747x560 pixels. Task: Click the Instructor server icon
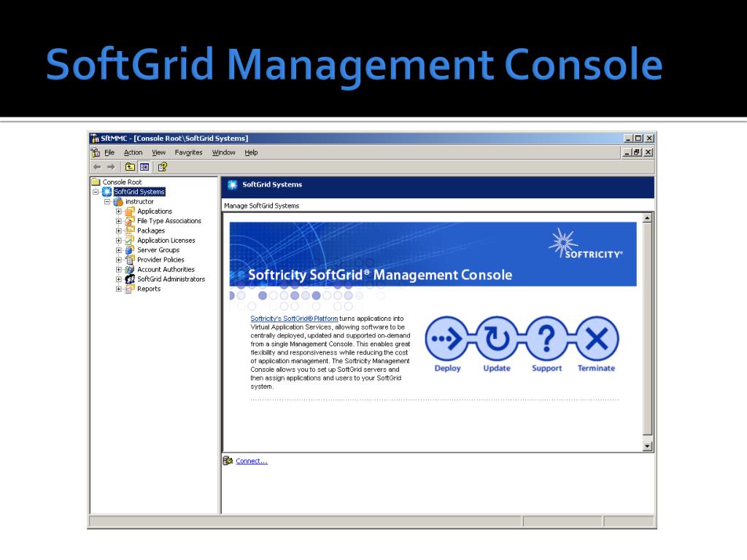click(118, 201)
